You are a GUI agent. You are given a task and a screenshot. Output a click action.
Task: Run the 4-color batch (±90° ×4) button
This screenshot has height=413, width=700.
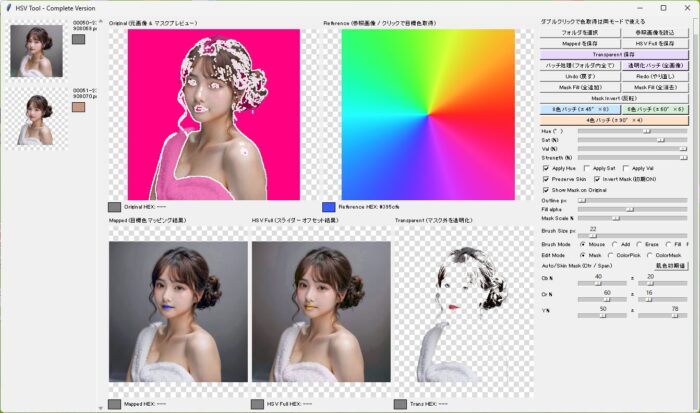pyautogui.click(x=614, y=120)
